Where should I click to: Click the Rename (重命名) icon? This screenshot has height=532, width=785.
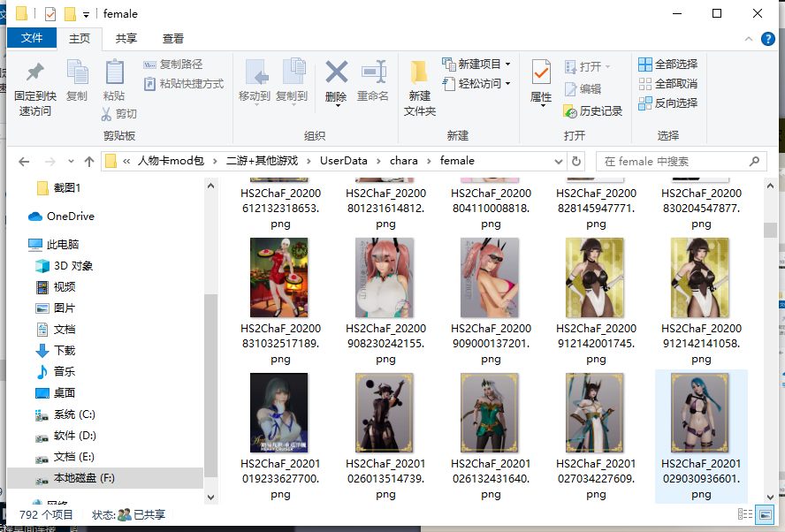374,72
